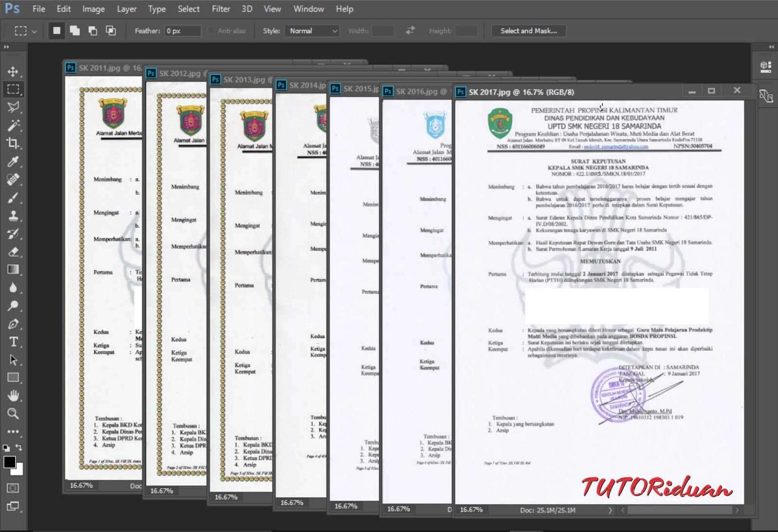Open the Doc status arrow in SK 2017 window
The width and height of the screenshot is (778, 532).
coord(610,510)
